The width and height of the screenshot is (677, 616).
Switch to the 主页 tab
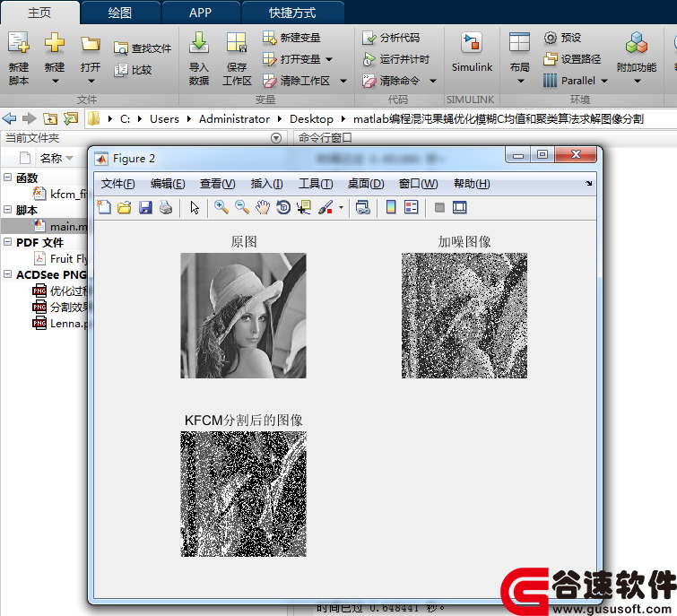point(39,13)
